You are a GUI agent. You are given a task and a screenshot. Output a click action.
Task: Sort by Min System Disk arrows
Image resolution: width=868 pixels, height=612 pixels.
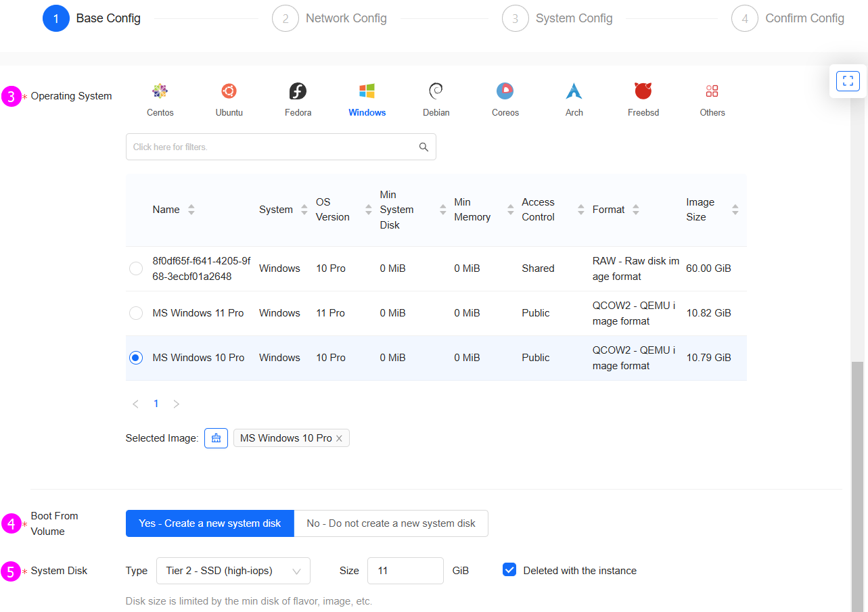pyautogui.click(x=442, y=210)
